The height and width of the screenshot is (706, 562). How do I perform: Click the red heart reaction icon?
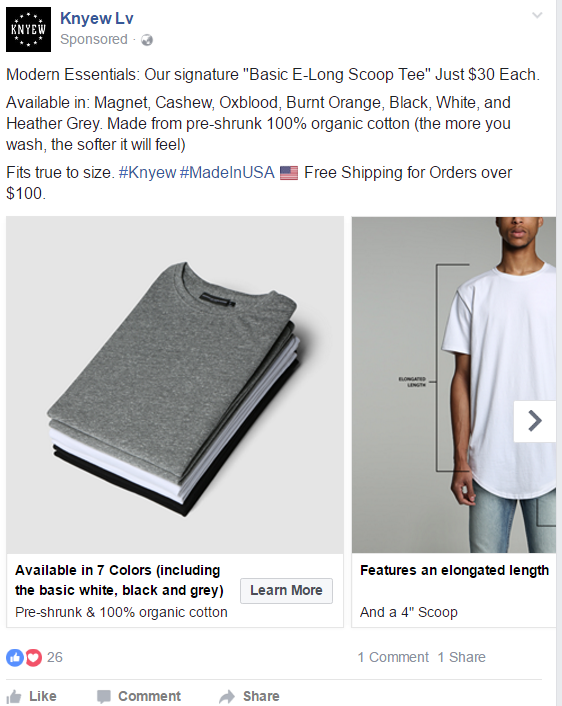click(x=33, y=657)
